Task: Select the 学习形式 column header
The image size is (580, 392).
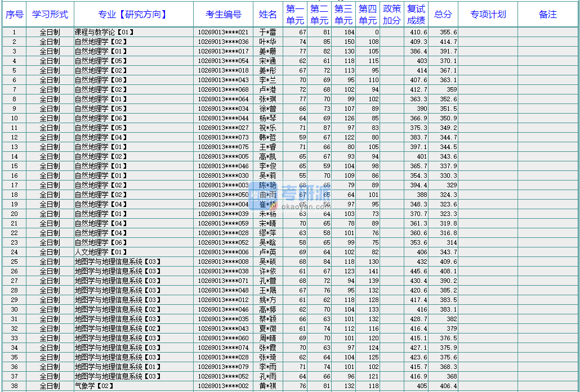Action: click(50, 15)
